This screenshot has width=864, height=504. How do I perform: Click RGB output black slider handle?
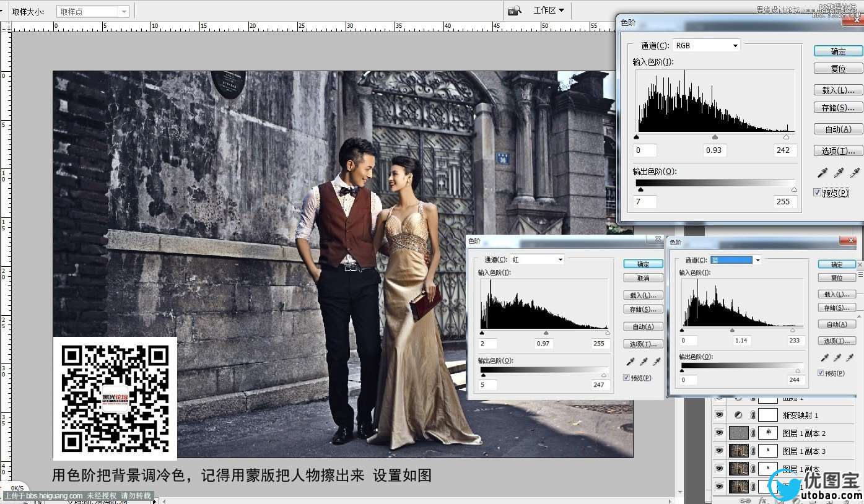pos(640,190)
